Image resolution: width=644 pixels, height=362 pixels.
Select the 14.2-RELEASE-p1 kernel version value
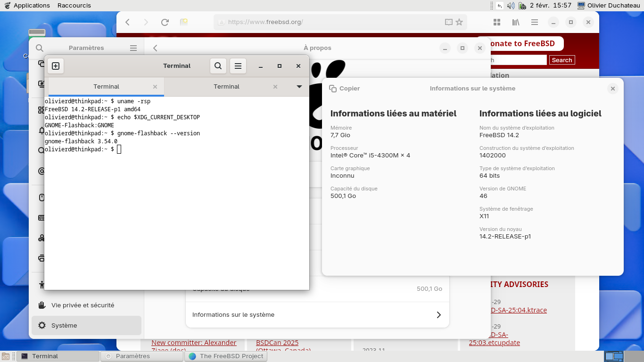tap(505, 237)
